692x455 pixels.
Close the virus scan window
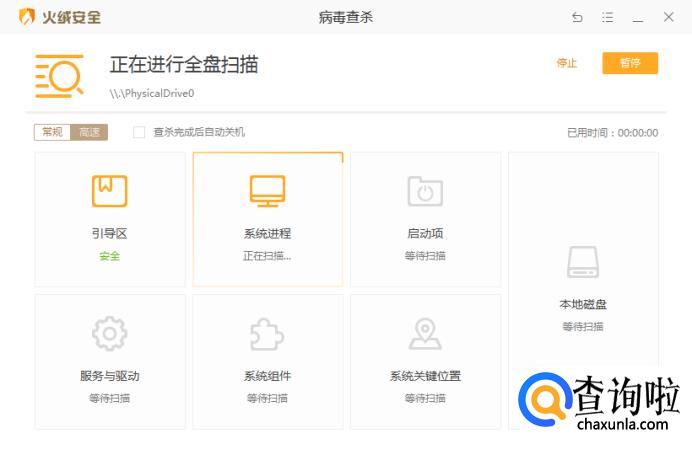click(x=668, y=17)
